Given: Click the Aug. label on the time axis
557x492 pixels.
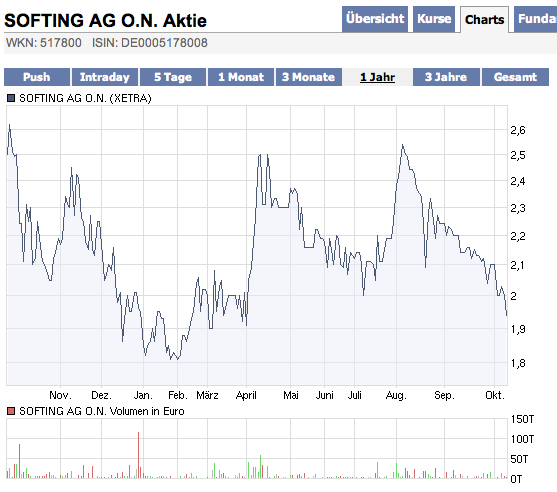Looking at the screenshot, I should [396, 395].
